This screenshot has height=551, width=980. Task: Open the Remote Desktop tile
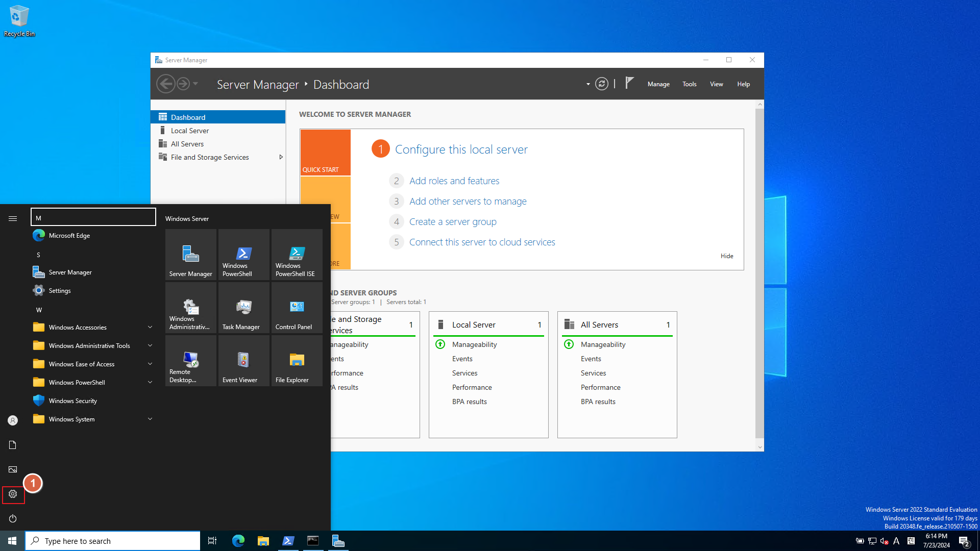coord(190,361)
